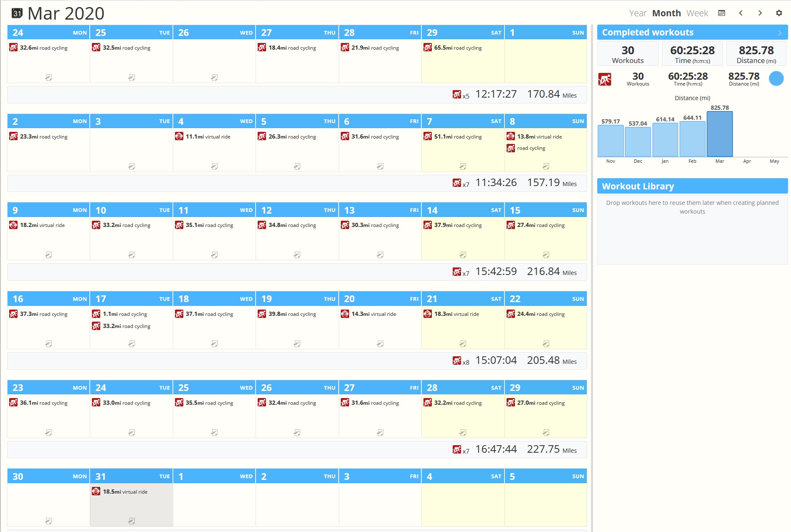Click the calendar grid icon near Week

(x=722, y=13)
